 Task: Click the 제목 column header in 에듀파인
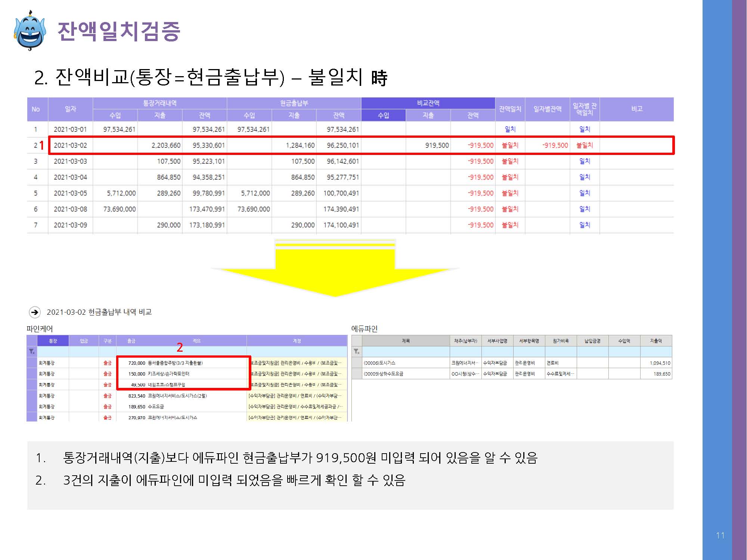(406, 341)
